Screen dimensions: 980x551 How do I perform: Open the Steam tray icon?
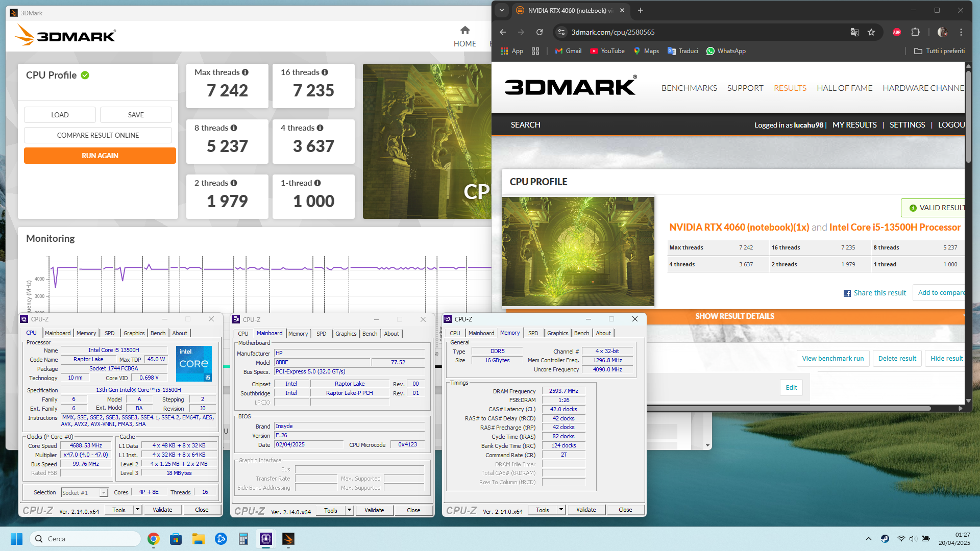coord(885,539)
